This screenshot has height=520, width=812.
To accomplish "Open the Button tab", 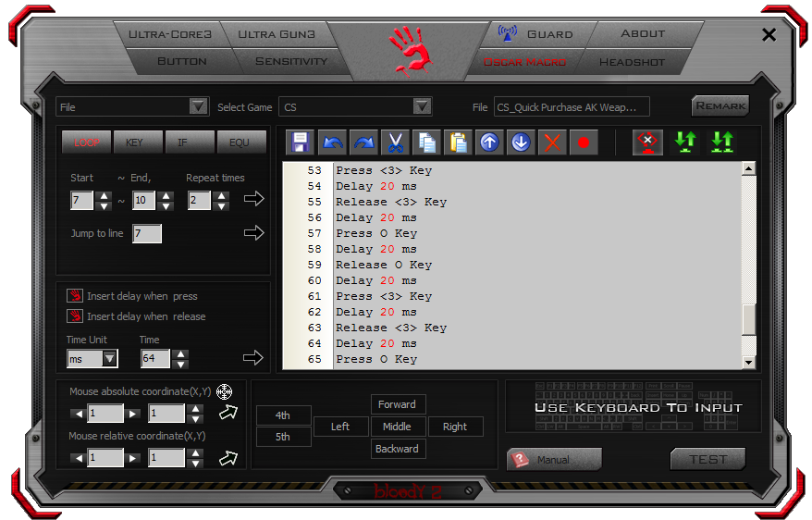I will (x=182, y=62).
